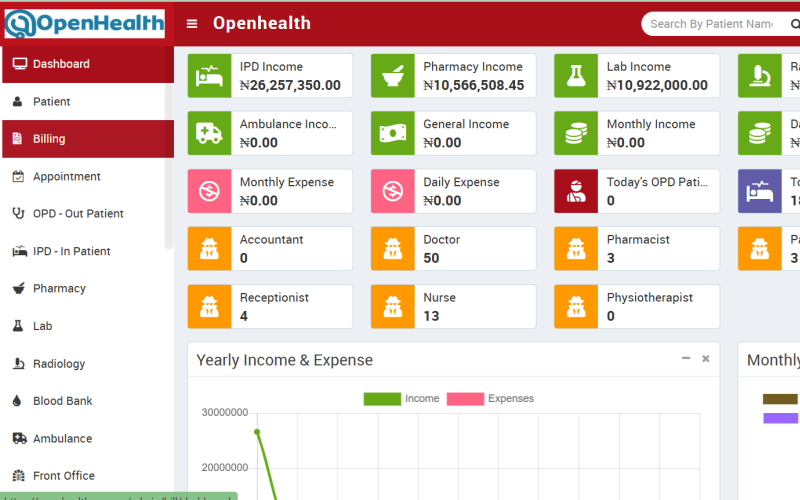Click the Daily Expense pink icon
The image size is (800, 500).
[x=393, y=191]
